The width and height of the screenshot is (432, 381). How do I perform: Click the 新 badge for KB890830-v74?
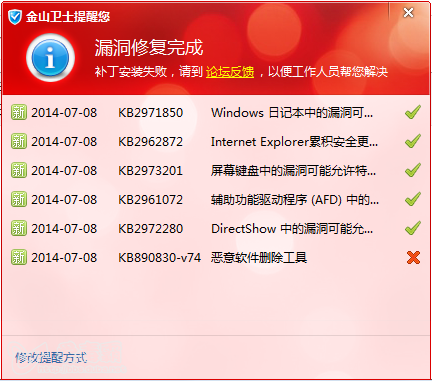coord(19,257)
